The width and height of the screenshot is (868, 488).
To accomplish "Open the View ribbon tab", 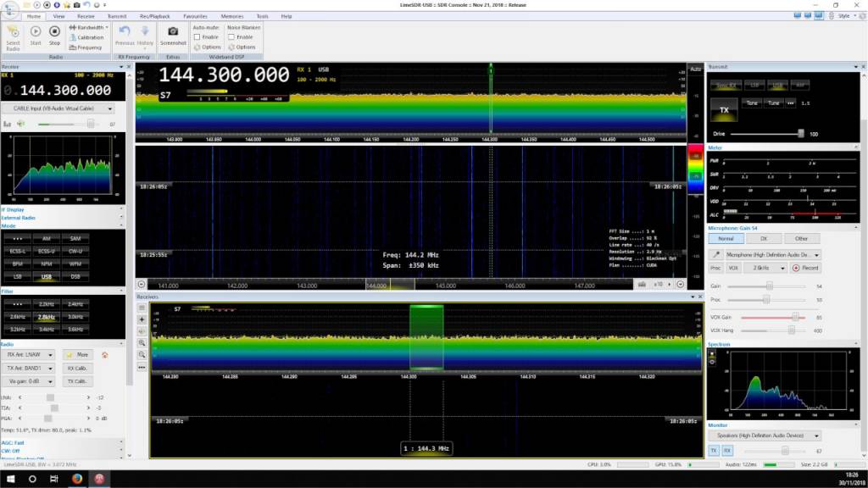I will [x=58, y=17].
